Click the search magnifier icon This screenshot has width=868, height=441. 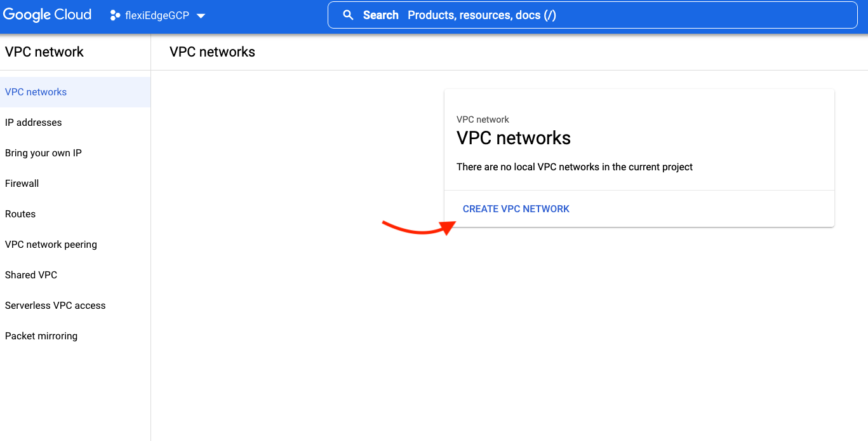coord(348,15)
